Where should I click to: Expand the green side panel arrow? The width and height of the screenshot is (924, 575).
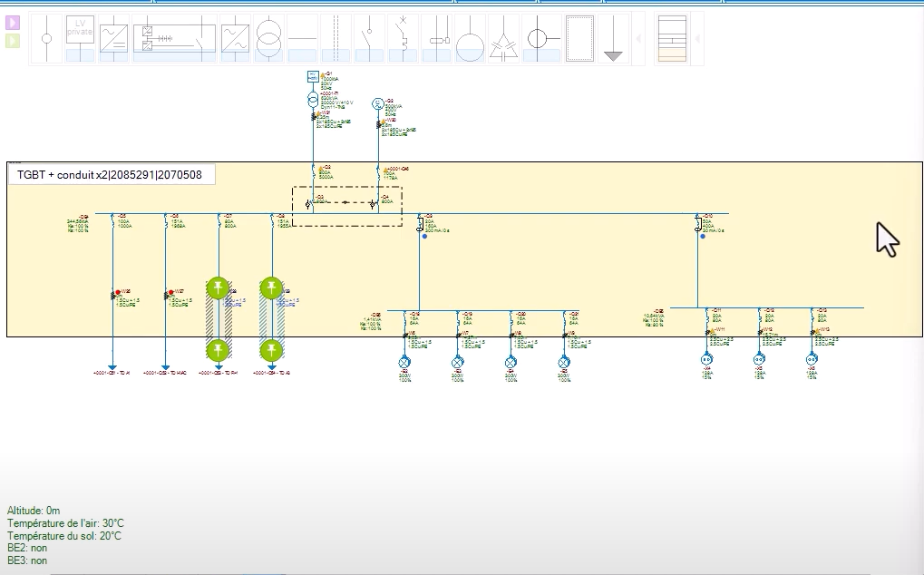pyautogui.click(x=11, y=43)
